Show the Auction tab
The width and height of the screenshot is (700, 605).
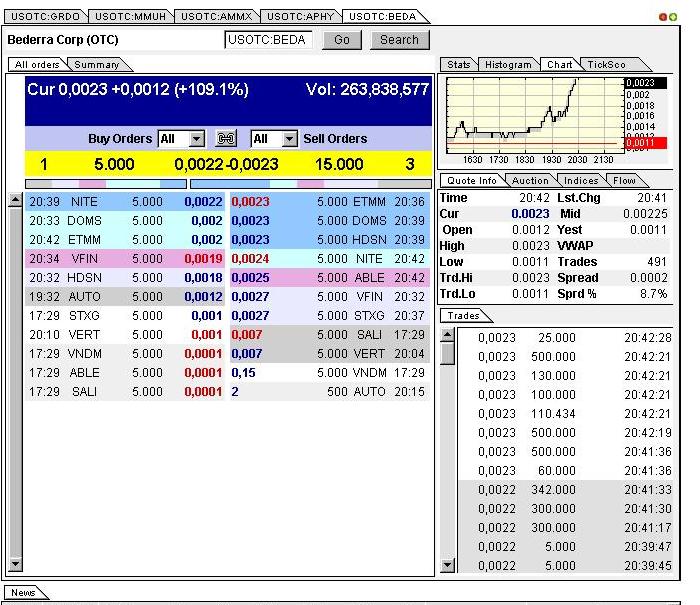coord(530,181)
